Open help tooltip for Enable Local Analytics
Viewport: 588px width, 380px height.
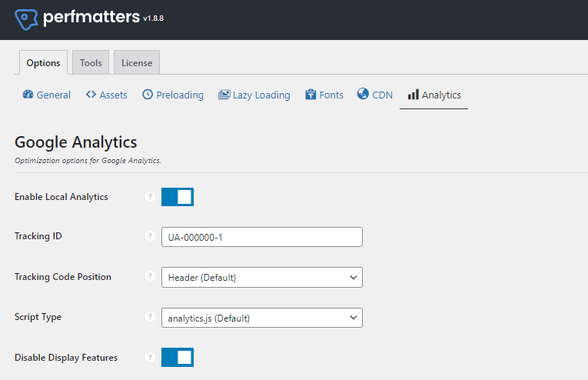coord(150,197)
